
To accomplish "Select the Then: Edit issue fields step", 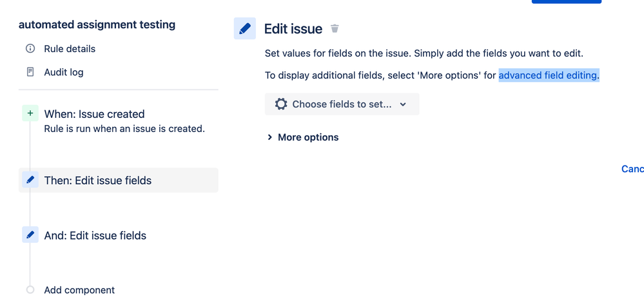I will pos(118,180).
